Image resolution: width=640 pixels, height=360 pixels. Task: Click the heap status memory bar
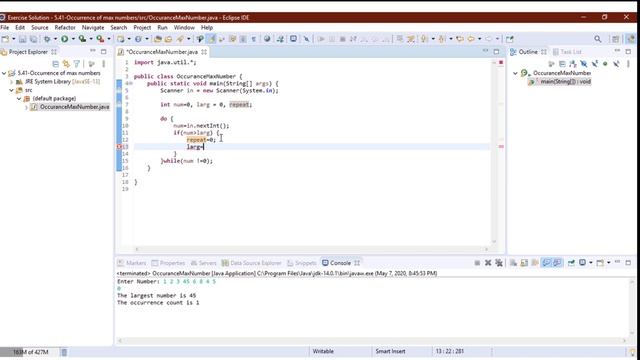[30, 352]
